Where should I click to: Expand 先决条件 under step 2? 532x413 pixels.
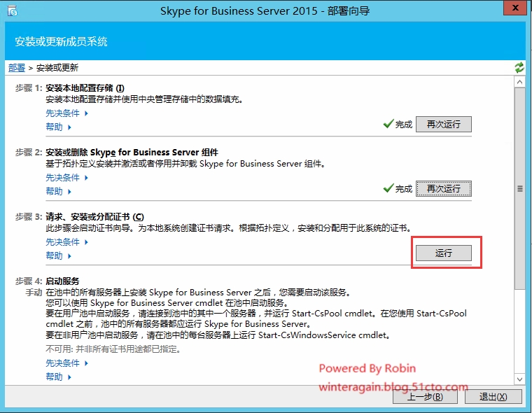tap(66, 178)
